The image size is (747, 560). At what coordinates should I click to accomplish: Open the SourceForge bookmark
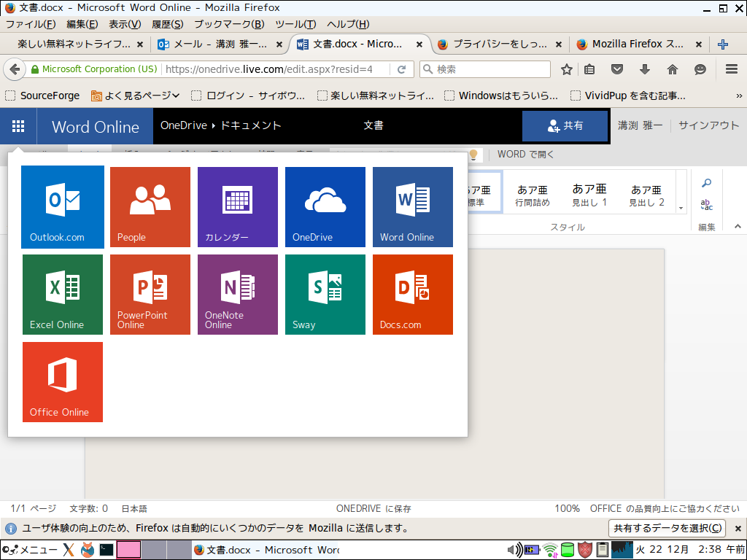tap(43, 96)
